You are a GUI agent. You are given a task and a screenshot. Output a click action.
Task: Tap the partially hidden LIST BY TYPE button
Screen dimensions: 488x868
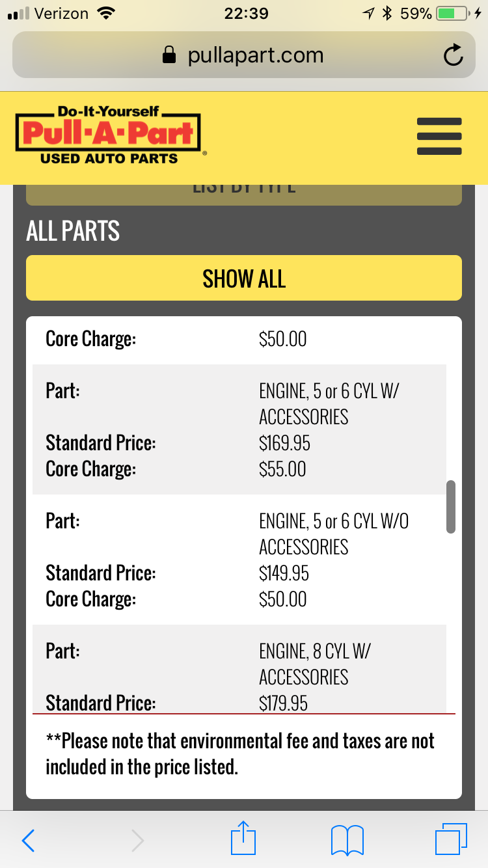[x=244, y=195]
